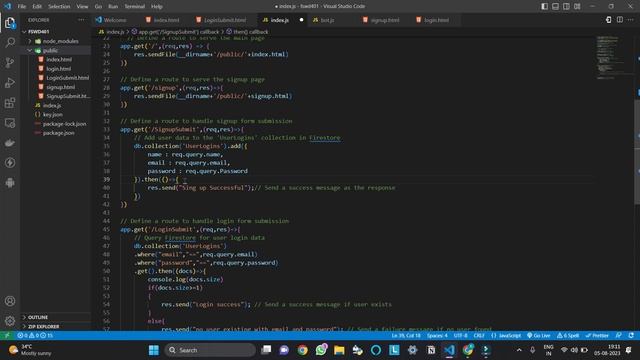
Task: Collapse the public folder
Action: point(56,50)
